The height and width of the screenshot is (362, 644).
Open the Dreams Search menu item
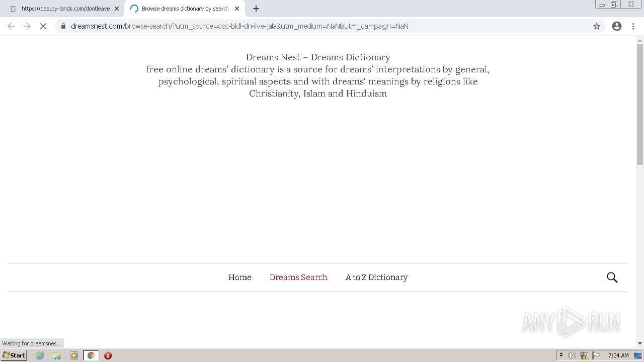pyautogui.click(x=298, y=278)
